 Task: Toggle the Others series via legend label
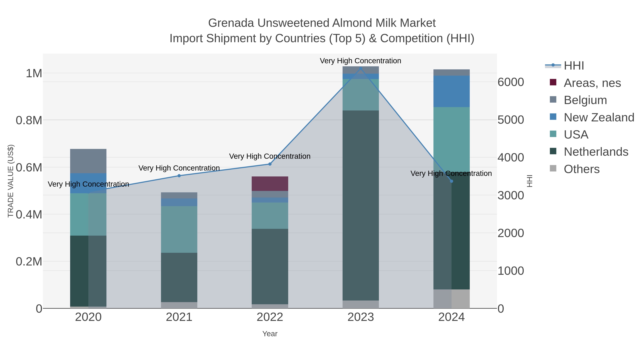click(582, 169)
